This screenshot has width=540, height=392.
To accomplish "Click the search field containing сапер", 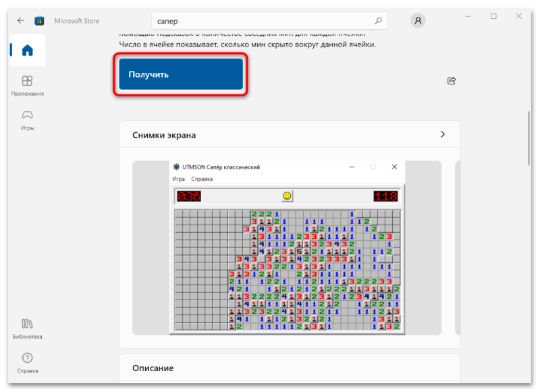I will point(269,21).
